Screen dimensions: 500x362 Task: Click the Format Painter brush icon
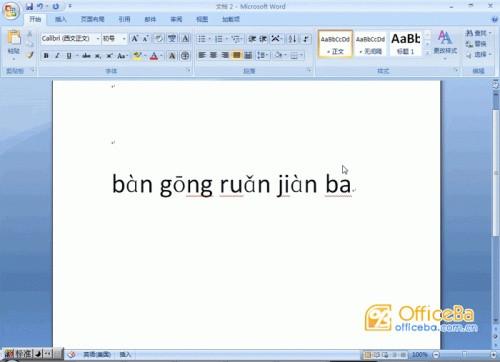pos(30,55)
